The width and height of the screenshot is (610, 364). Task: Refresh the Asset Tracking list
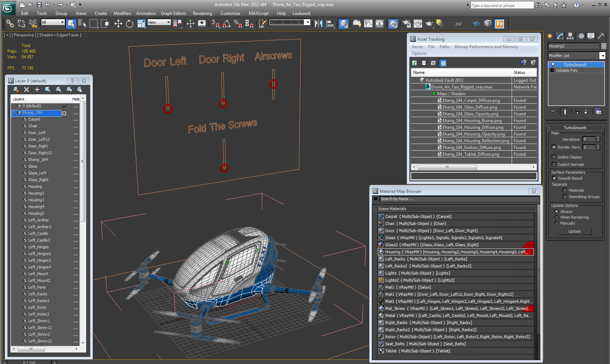click(414, 63)
